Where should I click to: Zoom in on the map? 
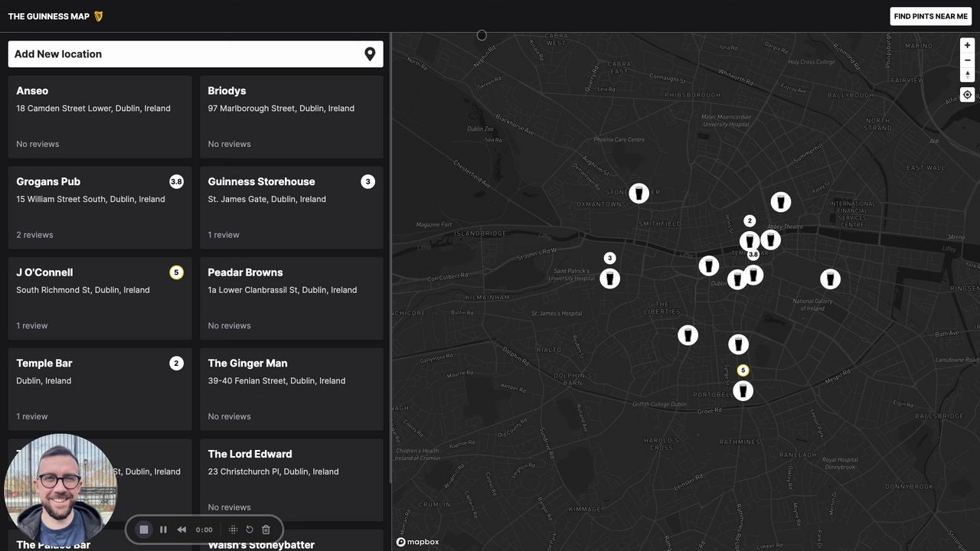coord(967,44)
